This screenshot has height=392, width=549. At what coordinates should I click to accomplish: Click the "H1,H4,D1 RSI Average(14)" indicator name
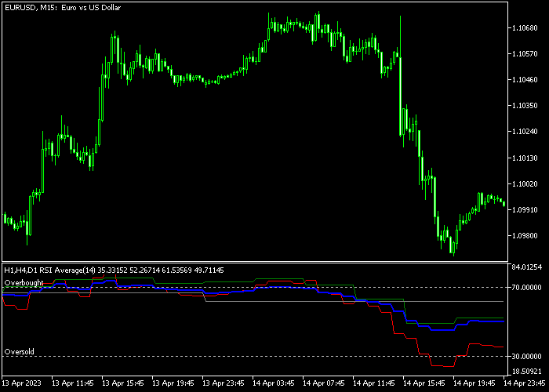point(49,270)
